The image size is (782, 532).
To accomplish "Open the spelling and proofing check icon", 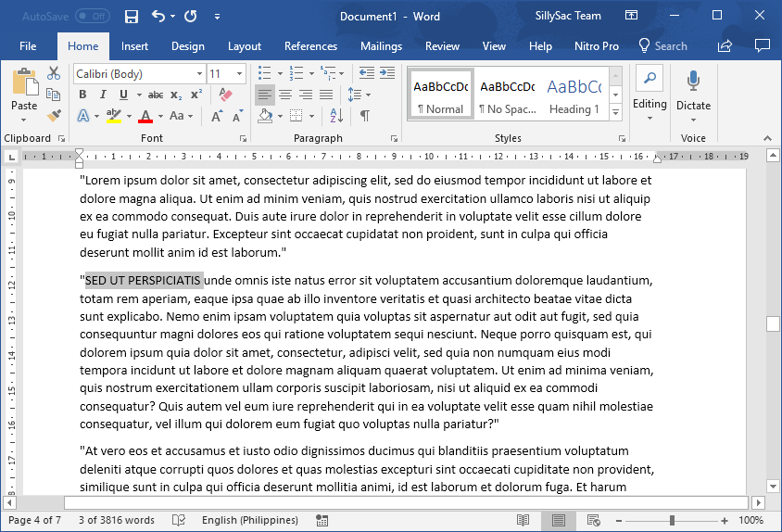I will 179,521.
